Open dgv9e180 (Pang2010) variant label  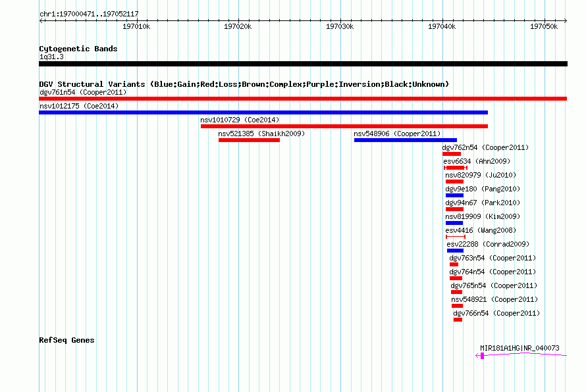[x=483, y=189]
